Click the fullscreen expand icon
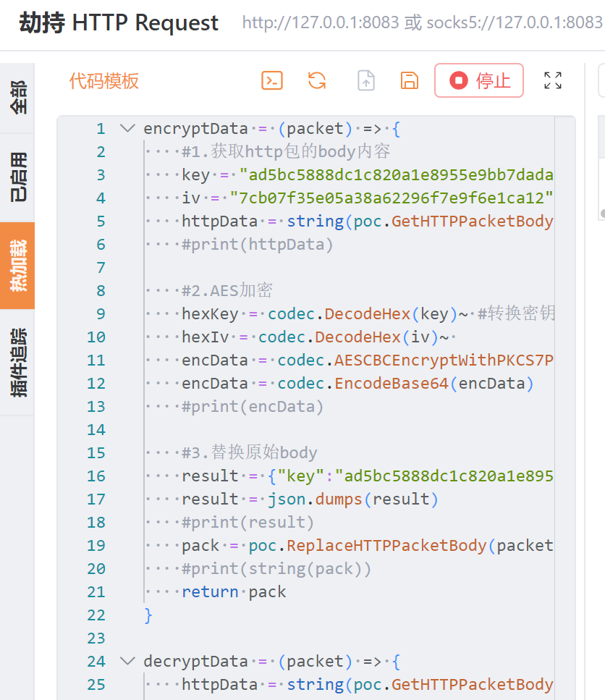Viewport: 605px width, 700px height. [x=552, y=81]
